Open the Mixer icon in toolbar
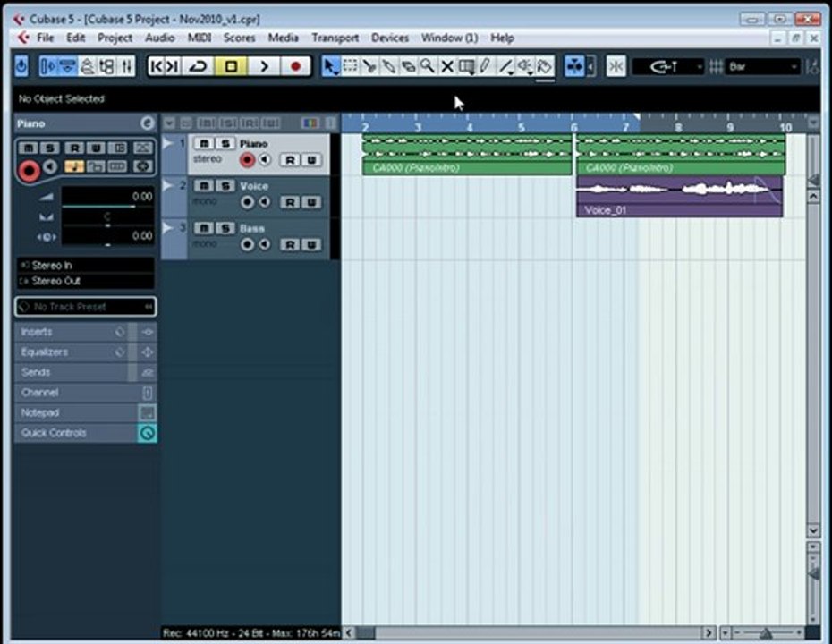832x644 pixels. pyautogui.click(x=126, y=66)
